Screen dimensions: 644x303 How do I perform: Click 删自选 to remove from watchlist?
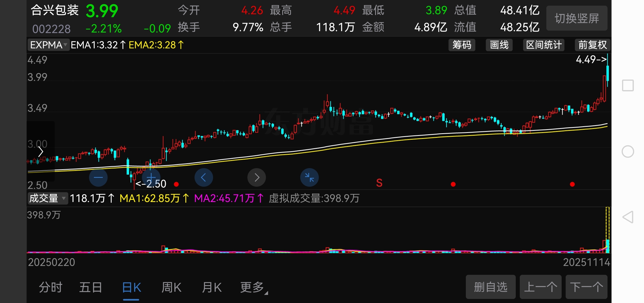[x=490, y=287]
